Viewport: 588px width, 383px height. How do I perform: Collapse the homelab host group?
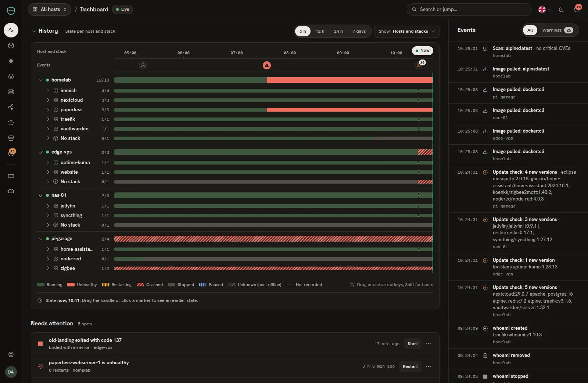[40, 80]
